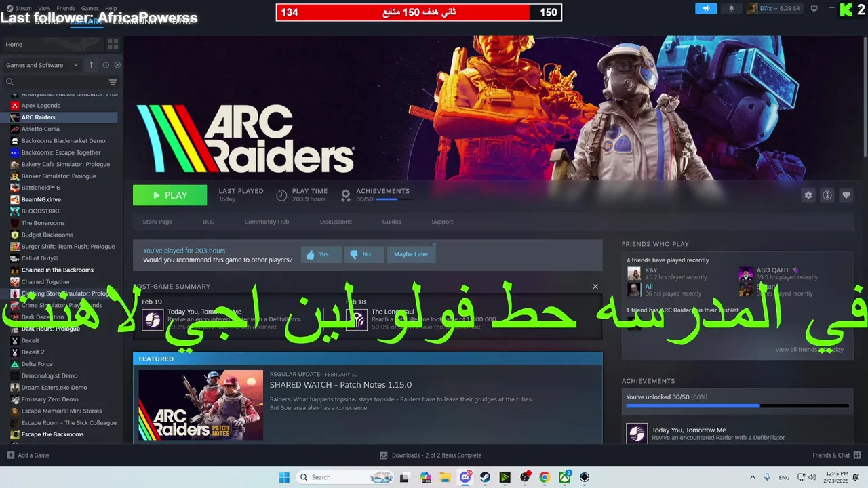Go to library Home

pyautogui.click(x=53, y=45)
